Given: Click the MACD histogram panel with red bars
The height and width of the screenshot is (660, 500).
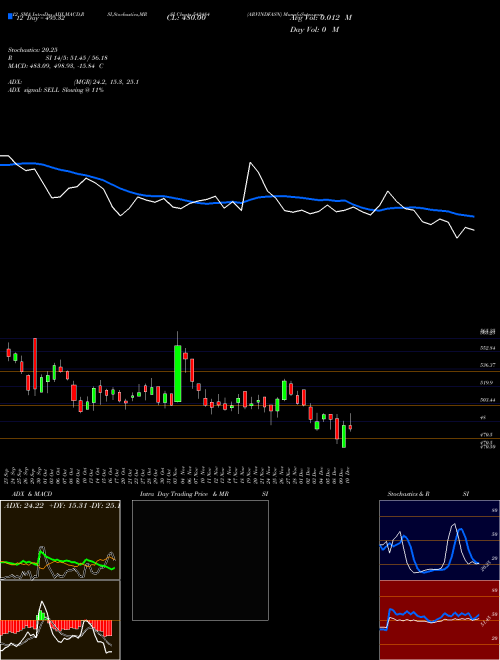Looking at the screenshot, I should [x=60, y=620].
